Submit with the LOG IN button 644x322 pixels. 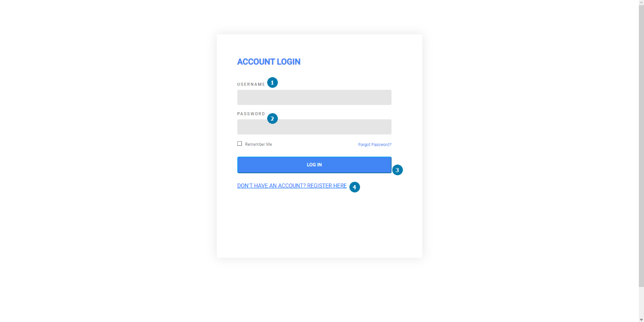coord(314,165)
